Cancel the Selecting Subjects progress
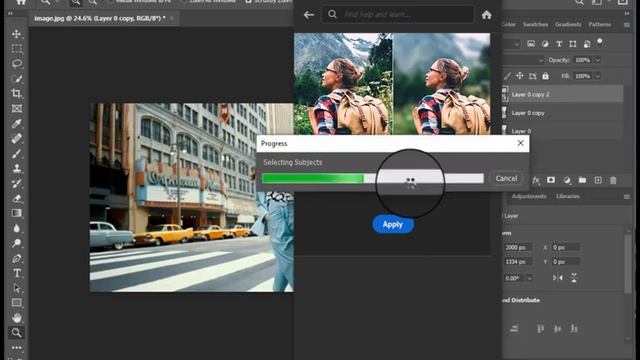 click(506, 178)
